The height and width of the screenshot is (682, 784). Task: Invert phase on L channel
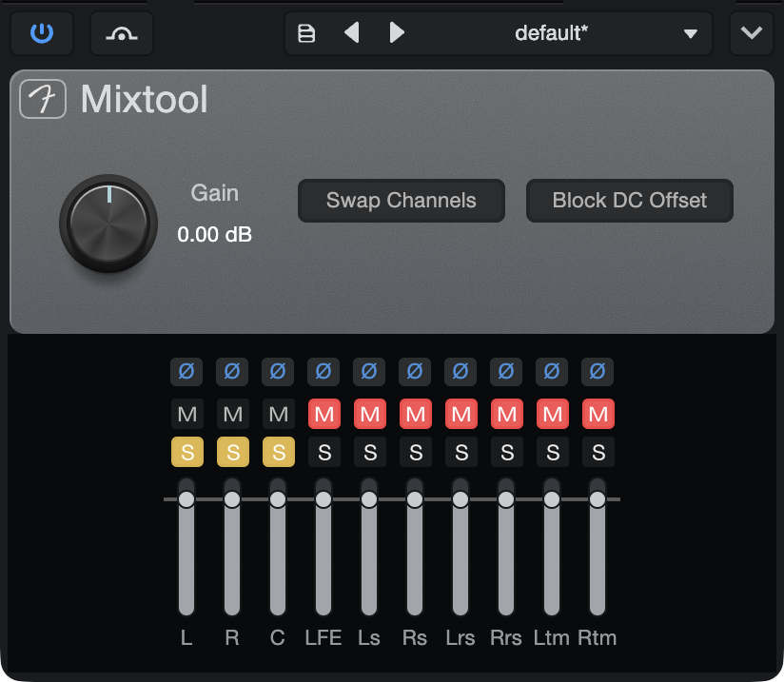point(186,372)
